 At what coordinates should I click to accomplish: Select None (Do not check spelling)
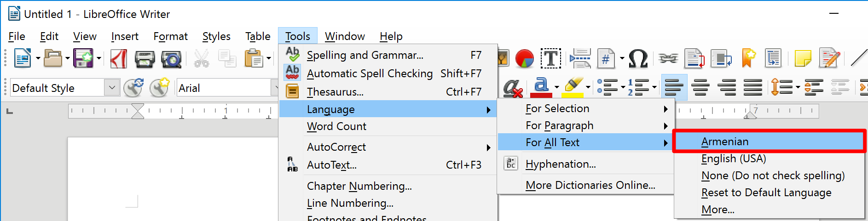pyautogui.click(x=769, y=176)
